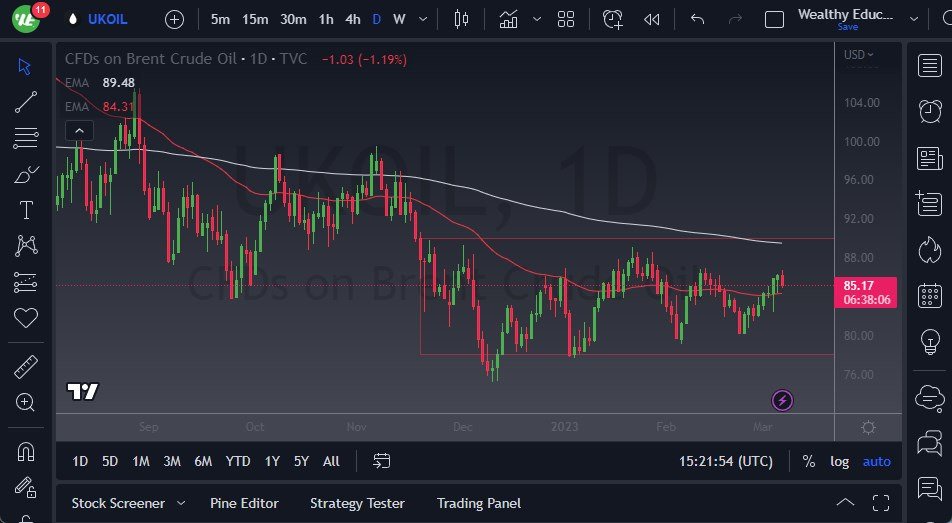The width and height of the screenshot is (952, 523).
Task: Select the 6M date range button
Action: click(x=203, y=461)
